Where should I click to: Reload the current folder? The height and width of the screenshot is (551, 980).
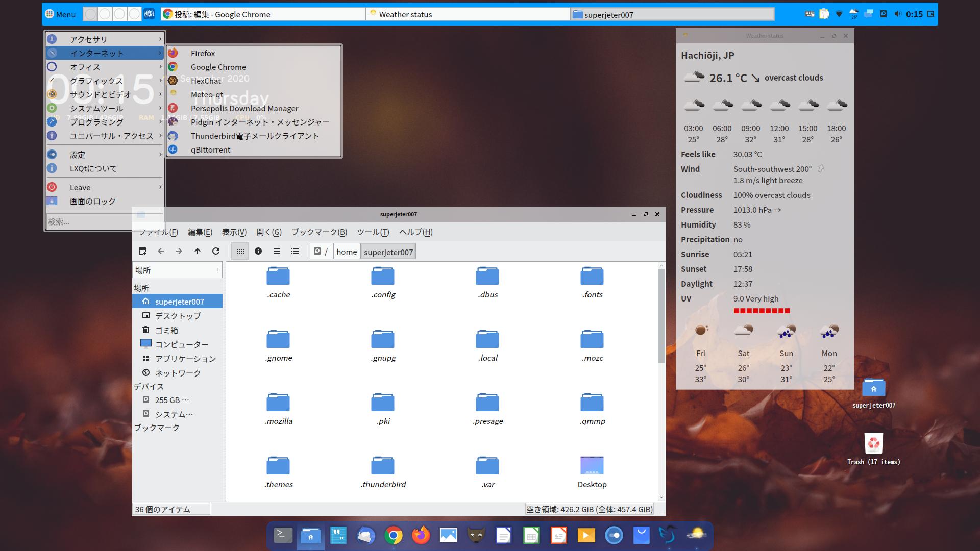pos(216,251)
